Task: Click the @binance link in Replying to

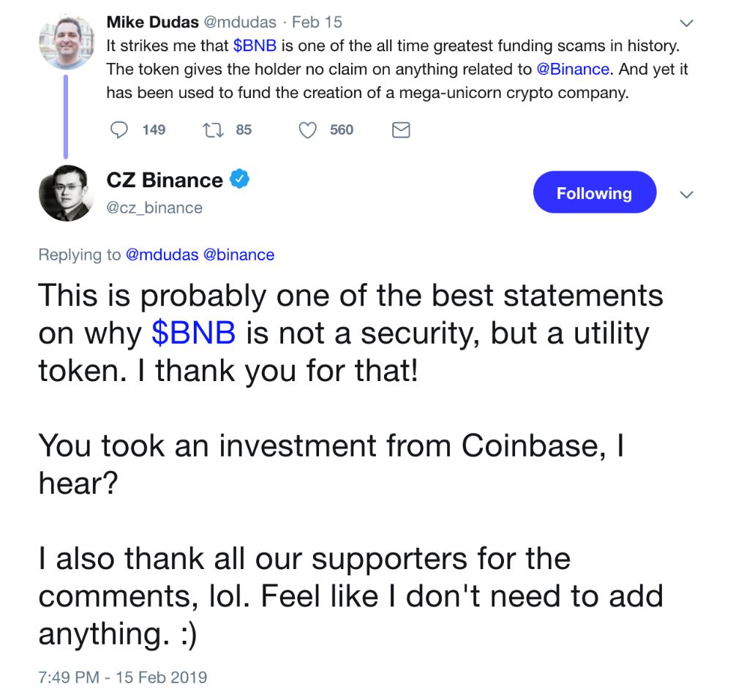Action: (239, 255)
